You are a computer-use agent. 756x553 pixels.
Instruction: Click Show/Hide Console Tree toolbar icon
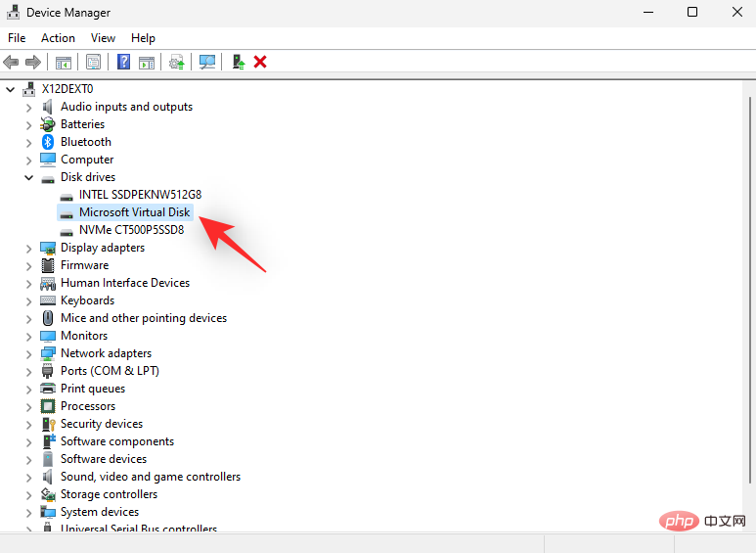[x=64, y=62]
